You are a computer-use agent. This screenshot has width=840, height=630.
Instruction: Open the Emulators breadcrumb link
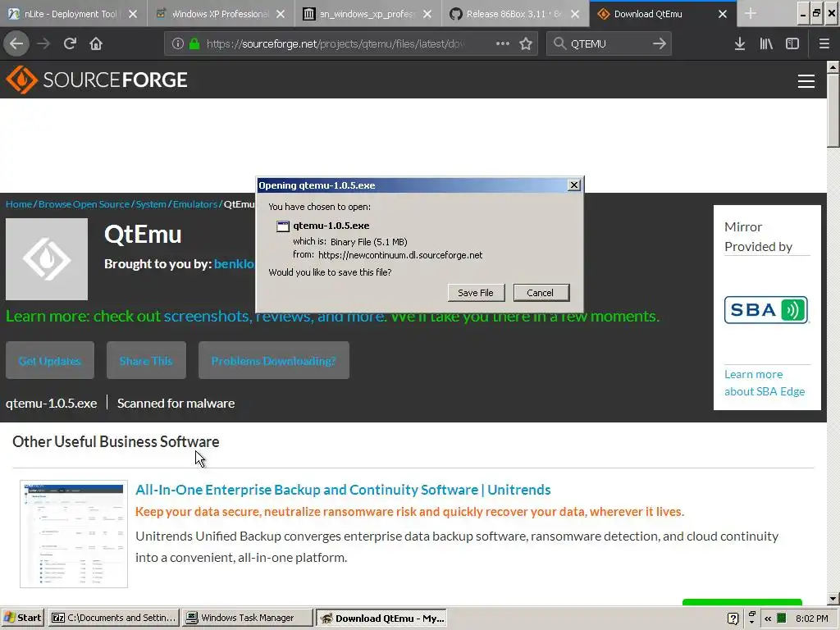point(195,204)
